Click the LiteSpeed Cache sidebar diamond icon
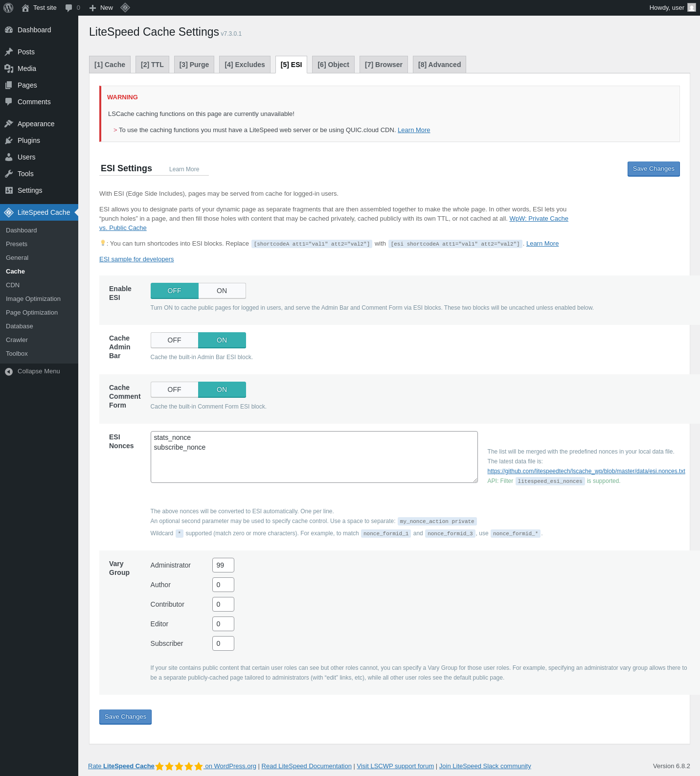Viewport: 700px width, 776px height. [x=9, y=212]
